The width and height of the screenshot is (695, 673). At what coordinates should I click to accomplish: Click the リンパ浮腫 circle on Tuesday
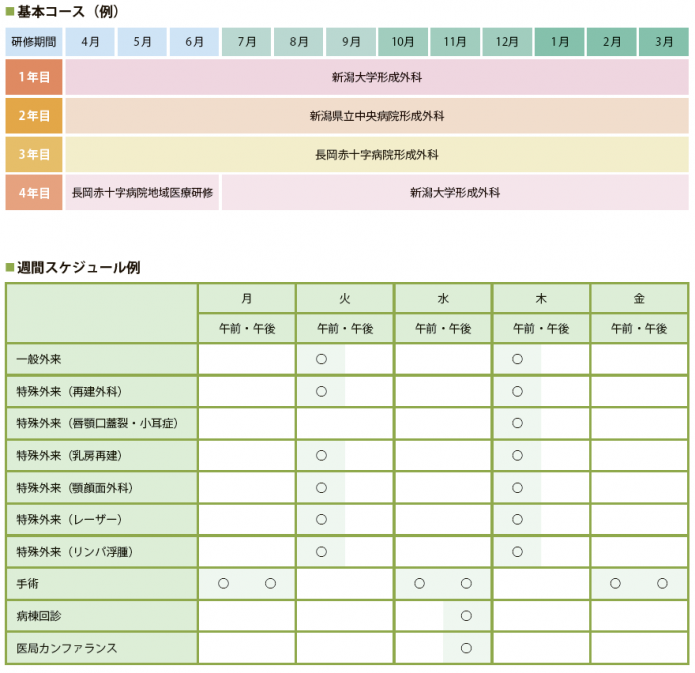coord(321,552)
